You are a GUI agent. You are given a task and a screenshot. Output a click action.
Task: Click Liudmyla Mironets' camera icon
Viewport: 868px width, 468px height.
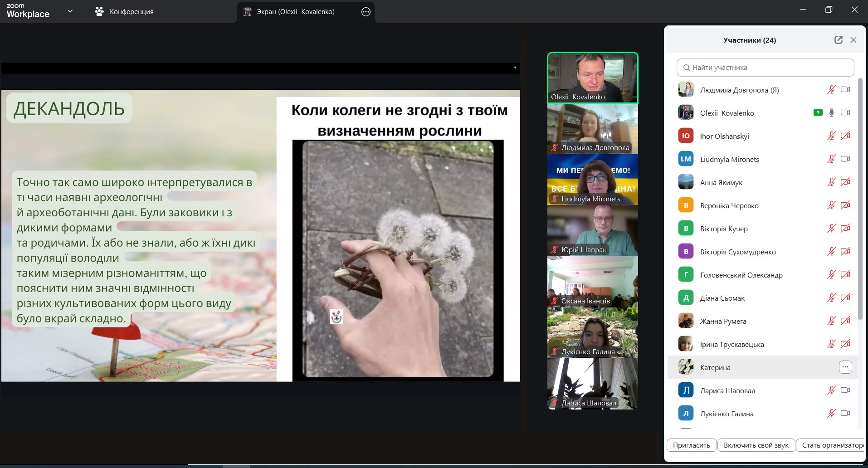click(x=845, y=159)
